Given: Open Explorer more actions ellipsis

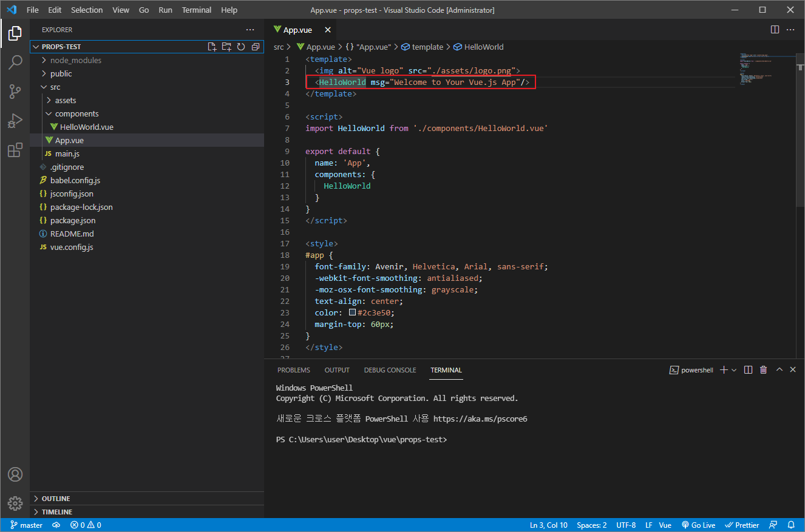Looking at the screenshot, I should [250, 30].
